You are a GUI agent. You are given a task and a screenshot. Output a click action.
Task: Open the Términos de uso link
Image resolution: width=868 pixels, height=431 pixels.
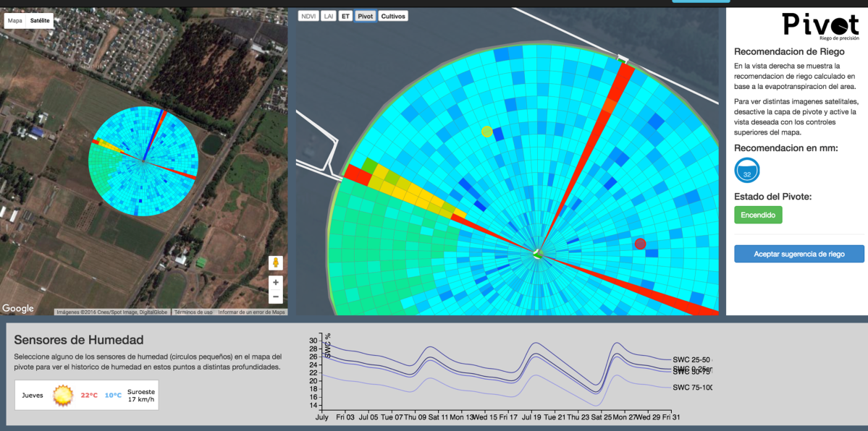point(193,312)
